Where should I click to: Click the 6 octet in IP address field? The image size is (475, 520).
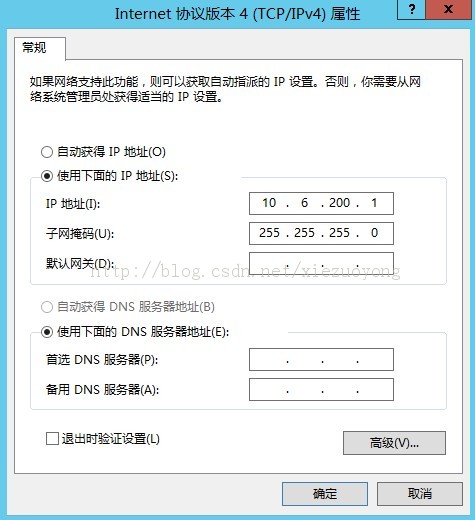(304, 203)
